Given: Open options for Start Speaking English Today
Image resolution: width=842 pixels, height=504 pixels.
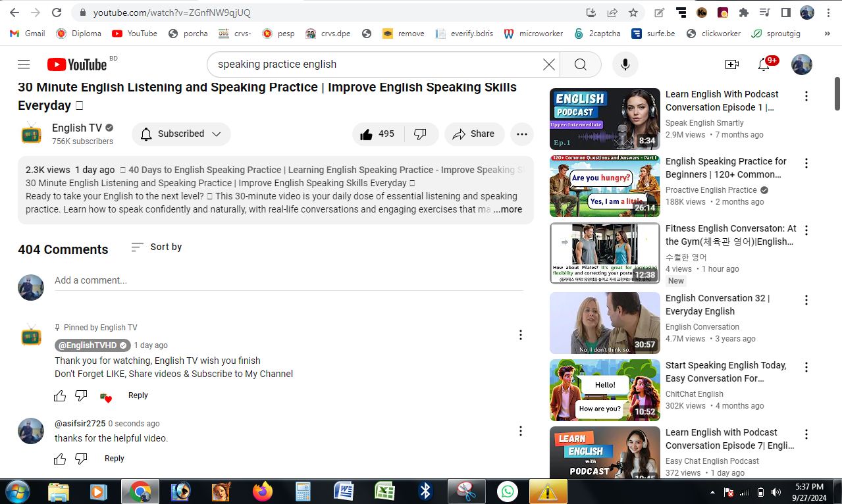Looking at the screenshot, I should [x=806, y=367].
